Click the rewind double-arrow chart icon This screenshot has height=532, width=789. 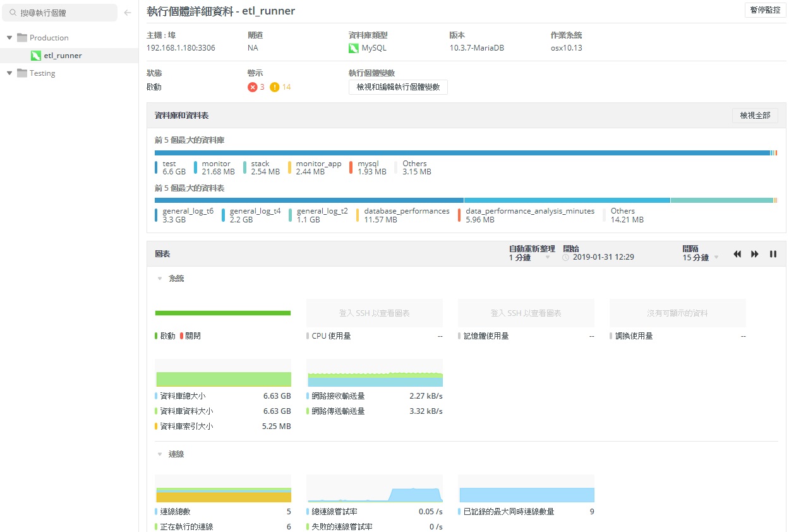coord(737,254)
